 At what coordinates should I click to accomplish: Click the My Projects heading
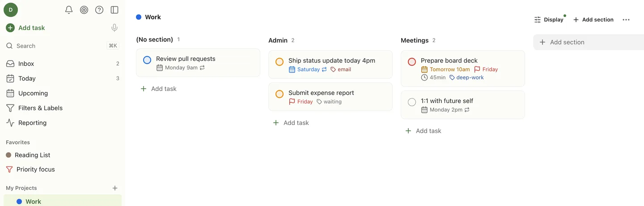click(x=21, y=188)
